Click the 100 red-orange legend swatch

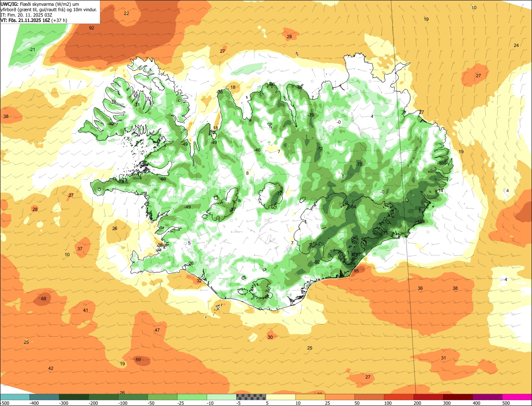click(x=399, y=397)
